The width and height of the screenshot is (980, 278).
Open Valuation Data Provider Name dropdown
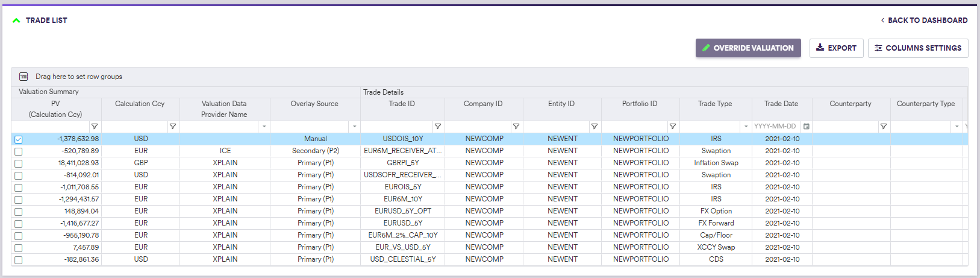pyautogui.click(x=264, y=127)
